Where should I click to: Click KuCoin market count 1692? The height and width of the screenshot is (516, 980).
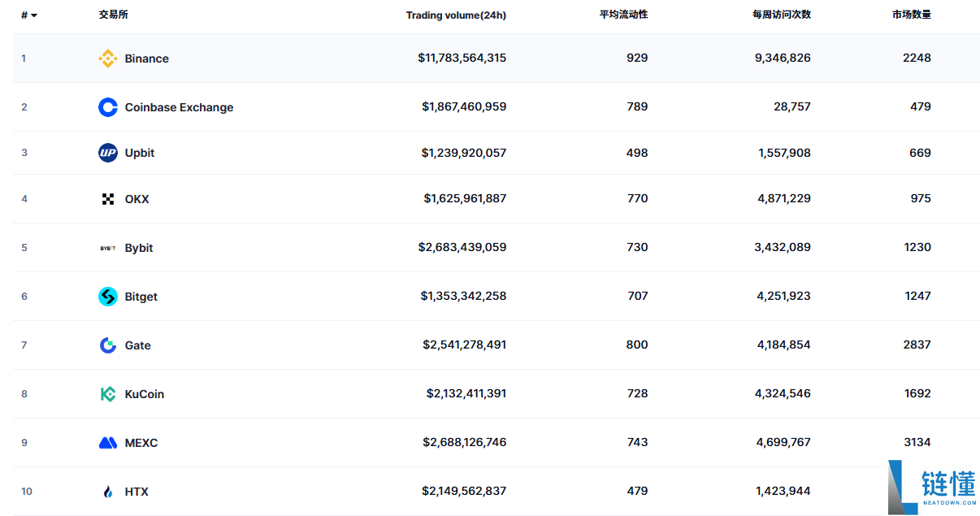[917, 393]
